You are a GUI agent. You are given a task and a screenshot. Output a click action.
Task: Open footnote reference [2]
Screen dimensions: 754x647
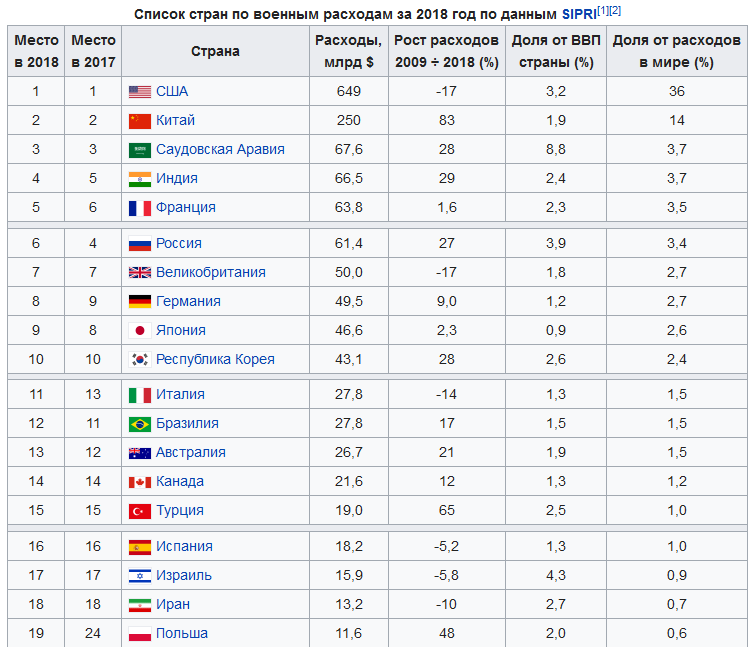[615, 11]
